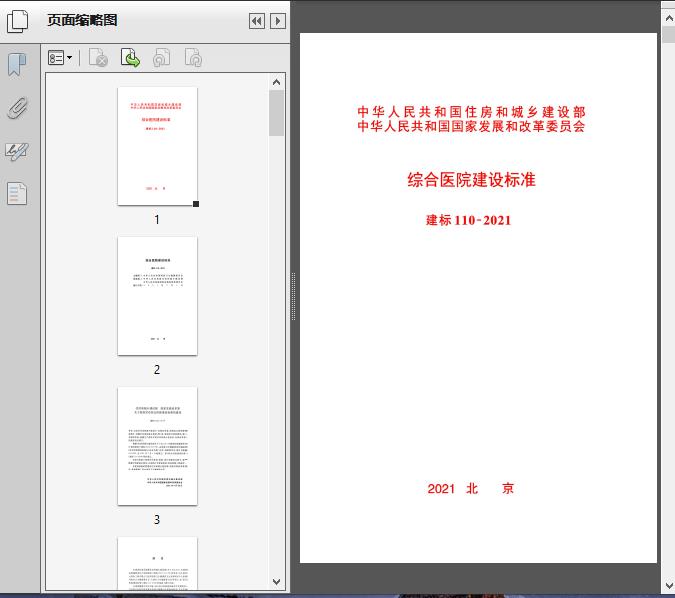Open thumbnail options dropdown menu
Screen dimensions: 675x598
(60, 58)
